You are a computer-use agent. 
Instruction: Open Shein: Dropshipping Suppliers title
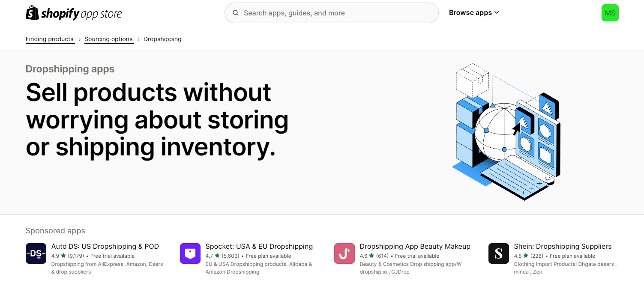coord(563,247)
